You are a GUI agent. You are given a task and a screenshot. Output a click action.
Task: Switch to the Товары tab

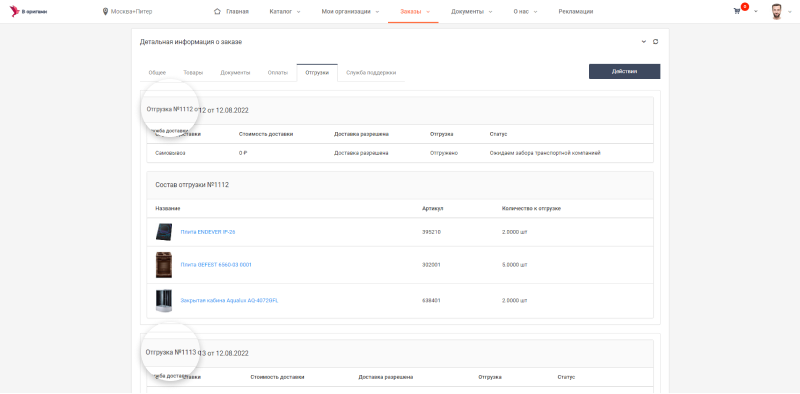point(193,72)
